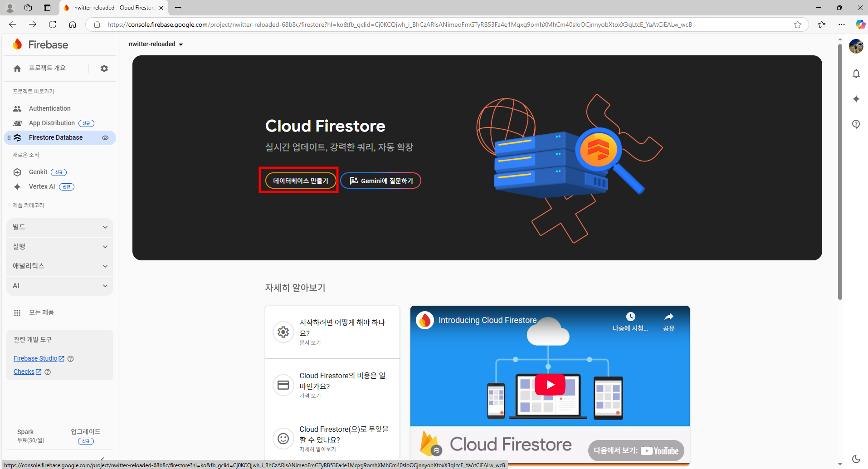Click the Firebase logo in the sidebar
Image resolution: width=868 pixels, height=469 pixels.
coord(40,44)
